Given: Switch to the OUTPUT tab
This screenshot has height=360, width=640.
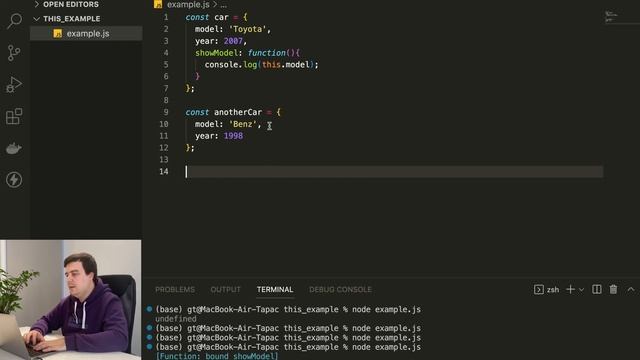Looking at the screenshot, I should tap(225, 289).
